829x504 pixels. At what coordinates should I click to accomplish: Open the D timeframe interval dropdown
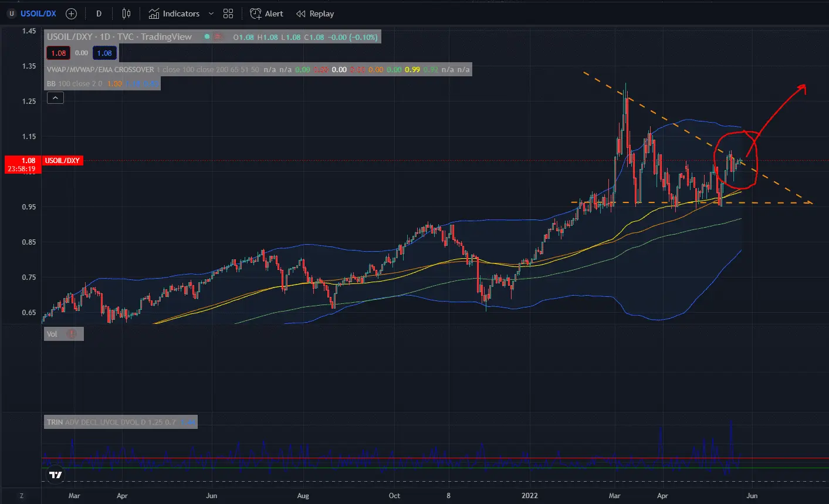(99, 13)
